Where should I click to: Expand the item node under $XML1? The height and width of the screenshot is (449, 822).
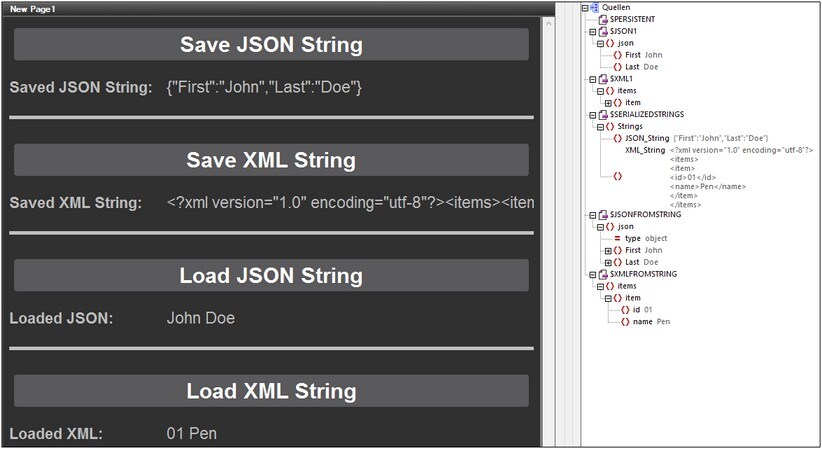pyautogui.click(x=608, y=102)
